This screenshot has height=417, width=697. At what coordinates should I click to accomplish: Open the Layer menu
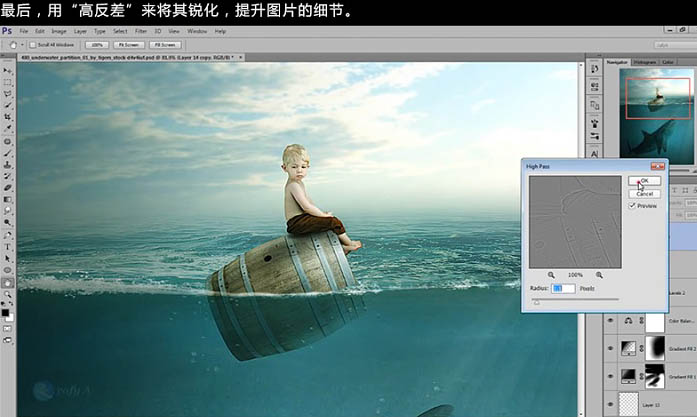tap(80, 31)
